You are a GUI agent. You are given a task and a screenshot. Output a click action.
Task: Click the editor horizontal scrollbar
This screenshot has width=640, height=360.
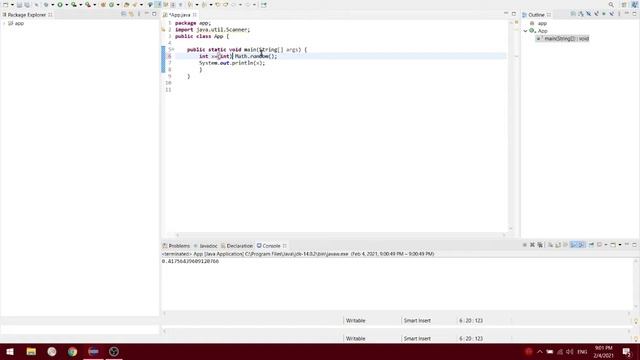[x=340, y=235]
